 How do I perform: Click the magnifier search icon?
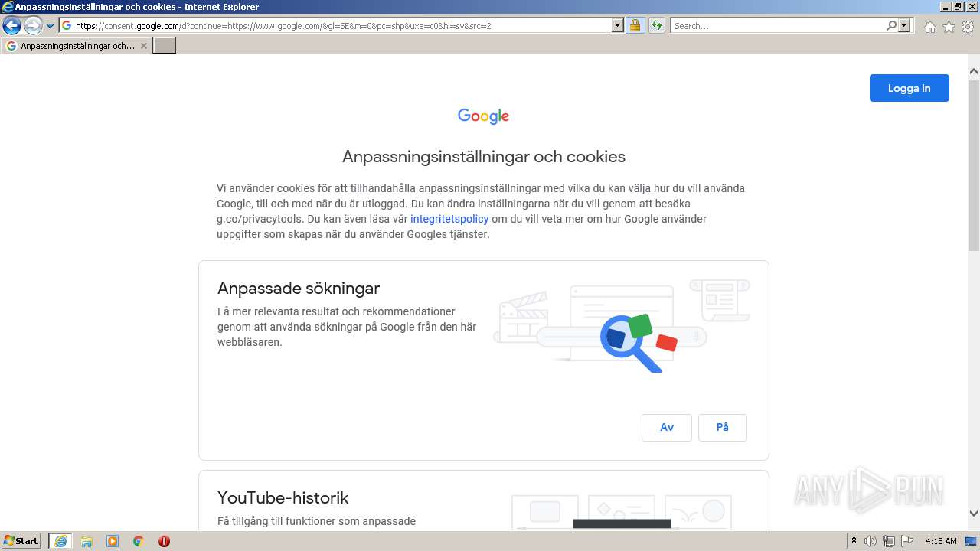coord(891,25)
